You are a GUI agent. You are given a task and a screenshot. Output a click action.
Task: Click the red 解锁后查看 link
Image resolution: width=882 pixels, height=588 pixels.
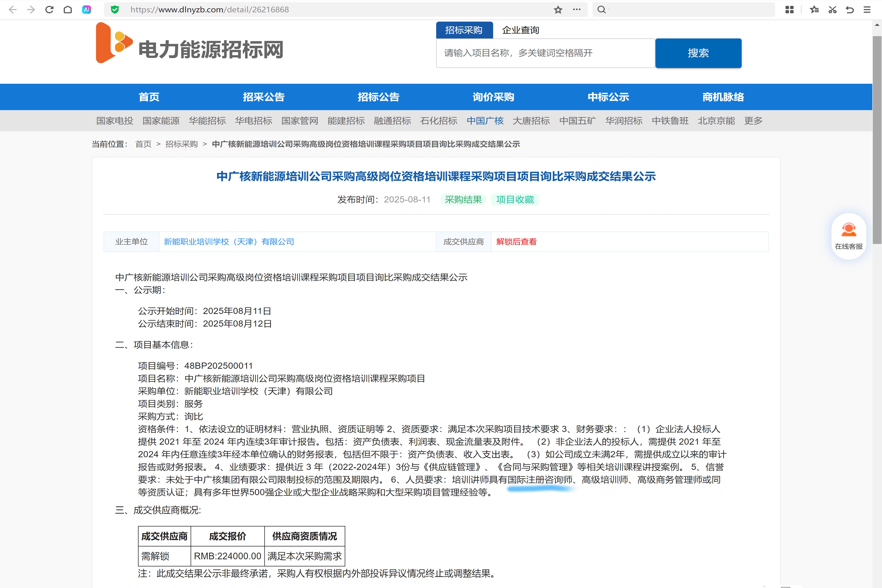[x=516, y=242]
